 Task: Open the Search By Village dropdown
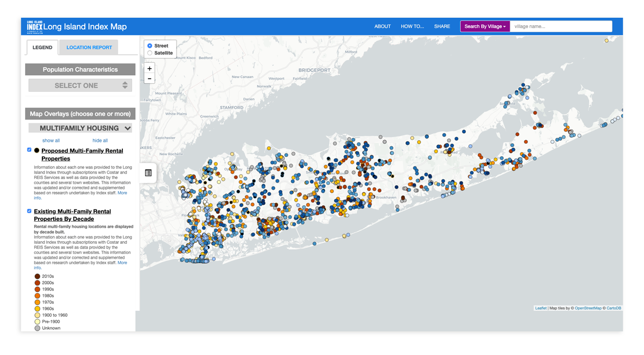pyautogui.click(x=485, y=26)
